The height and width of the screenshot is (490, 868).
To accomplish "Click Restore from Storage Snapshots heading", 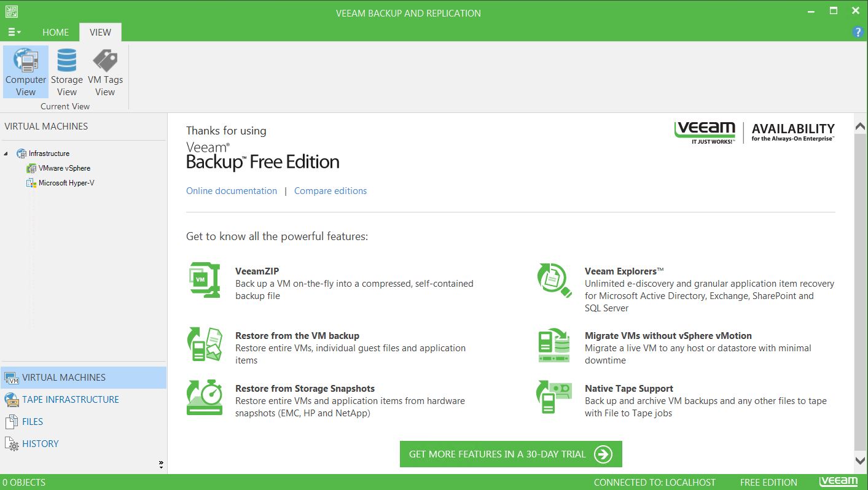I will [305, 389].
